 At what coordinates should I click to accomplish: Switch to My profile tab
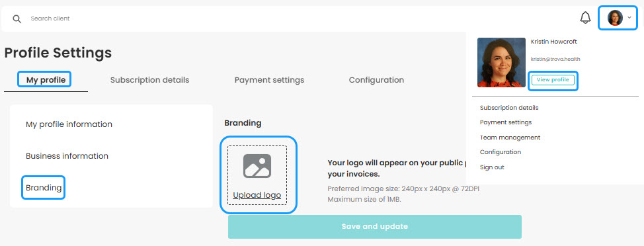46,79
